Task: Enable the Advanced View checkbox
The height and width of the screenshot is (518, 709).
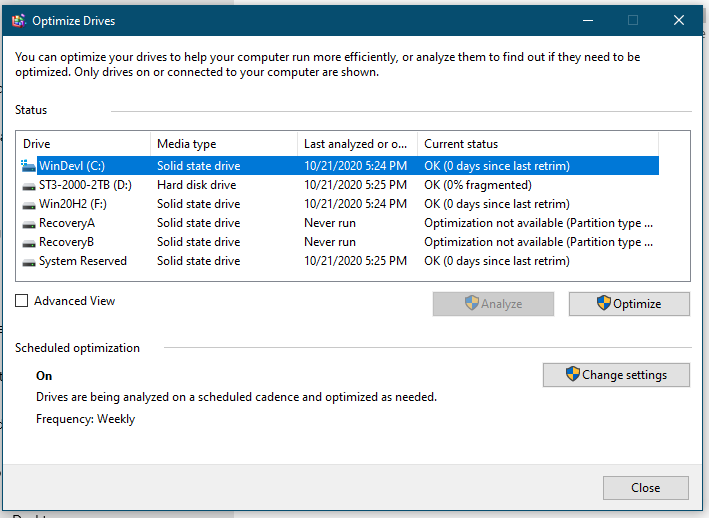Action: click(21, 301)
